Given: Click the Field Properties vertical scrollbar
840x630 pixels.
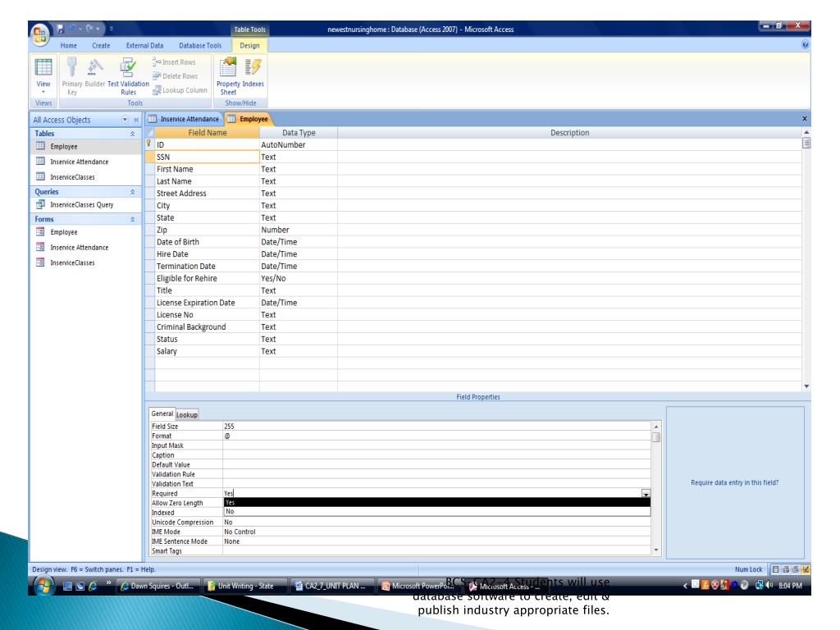Looking at the screenshot, I should (x=655, y=488).
